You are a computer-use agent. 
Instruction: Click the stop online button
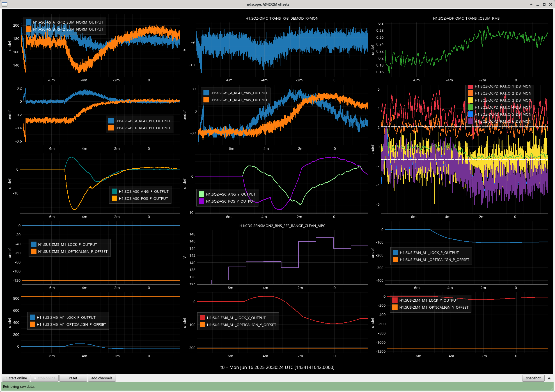[x=45, y=378]
